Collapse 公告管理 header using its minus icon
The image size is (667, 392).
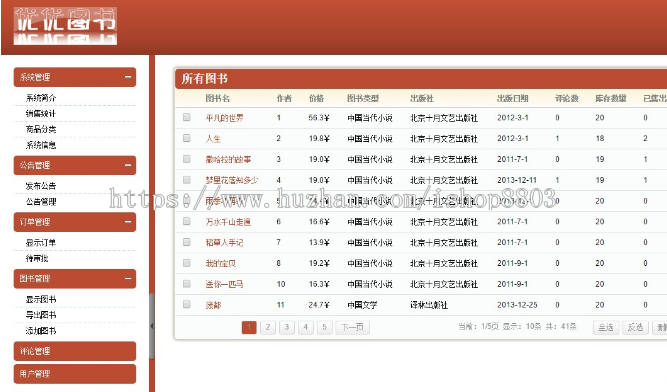[x=128, y=165]
